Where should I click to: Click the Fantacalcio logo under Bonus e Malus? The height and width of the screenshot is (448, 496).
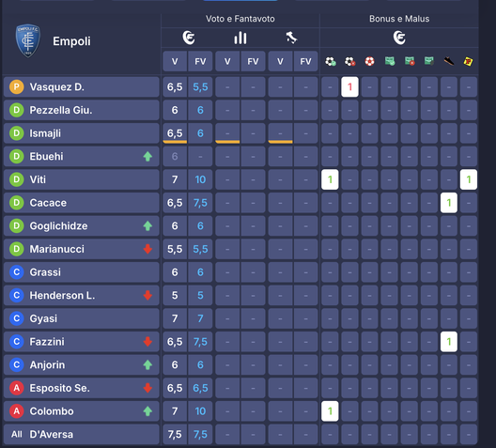tap(399, 38)
